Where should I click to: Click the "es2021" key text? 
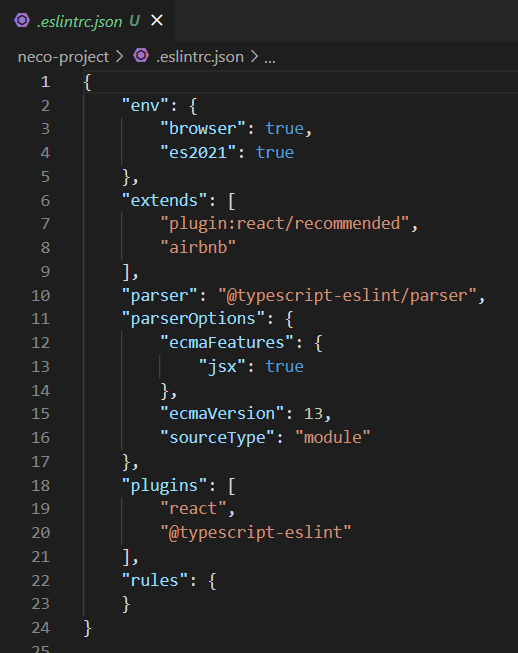[198, 152]
